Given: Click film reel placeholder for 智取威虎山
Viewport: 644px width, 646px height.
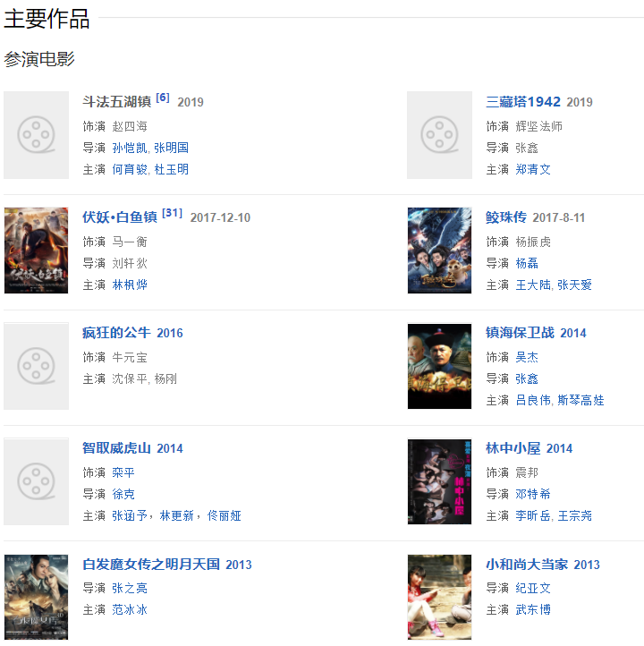Looking at the screenshot, I should click(x=37, y=481).
